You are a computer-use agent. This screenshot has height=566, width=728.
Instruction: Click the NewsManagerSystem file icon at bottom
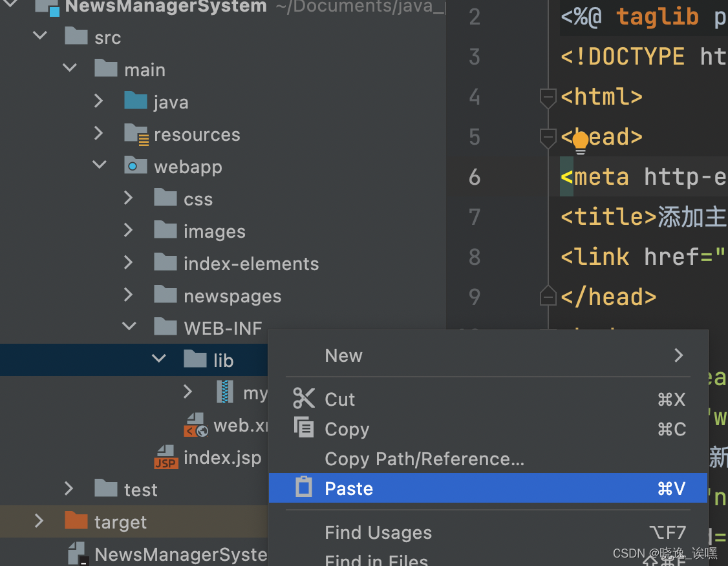(78, 554)
